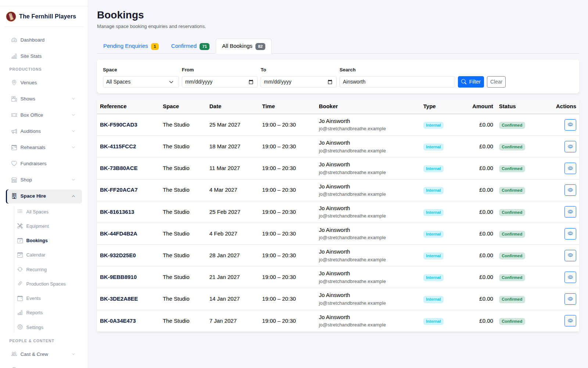Screen dimensions: 588x368
Task: Switch to the Confirmed tab
Action: pyautogui.click(x=190, y=46)
